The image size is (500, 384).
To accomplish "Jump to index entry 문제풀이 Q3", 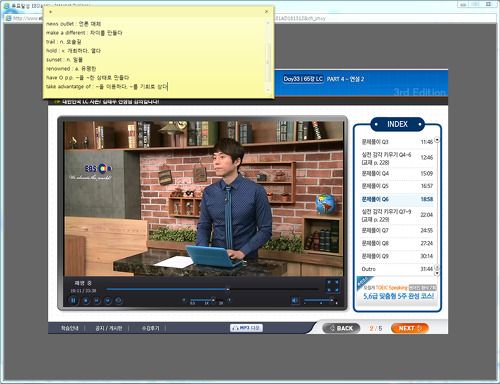I will point(397,142).
